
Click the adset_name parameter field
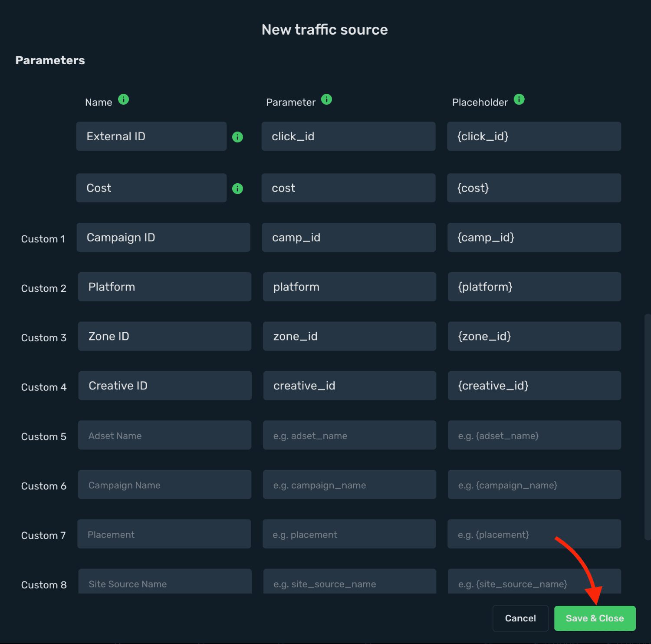coord(350,435)
